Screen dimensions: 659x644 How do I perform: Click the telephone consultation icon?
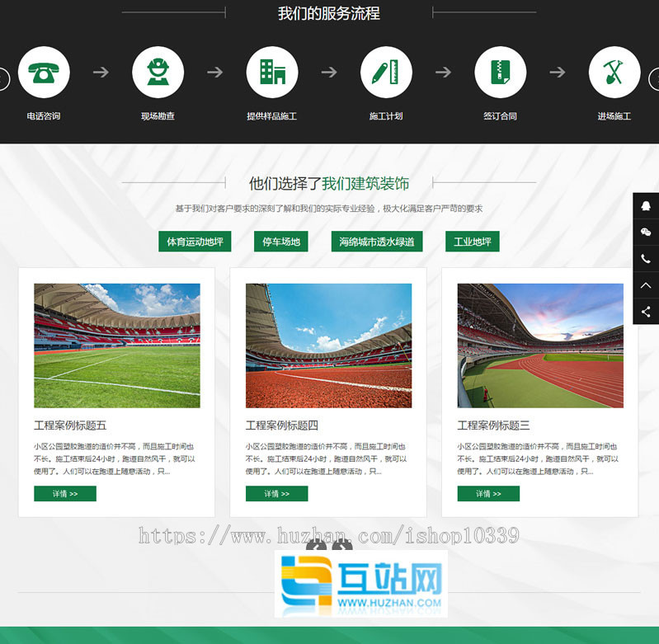click(44, 73)
